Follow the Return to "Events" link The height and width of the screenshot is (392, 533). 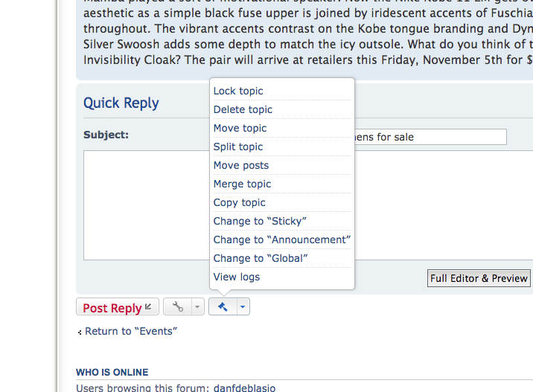[131, 331]
